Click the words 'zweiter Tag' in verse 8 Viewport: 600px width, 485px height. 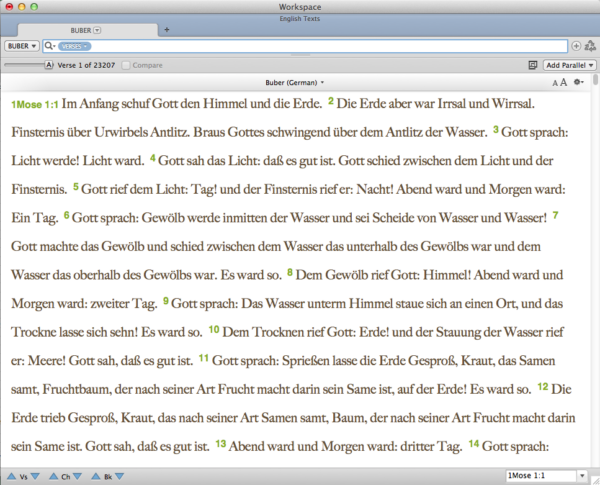[123, 303]
